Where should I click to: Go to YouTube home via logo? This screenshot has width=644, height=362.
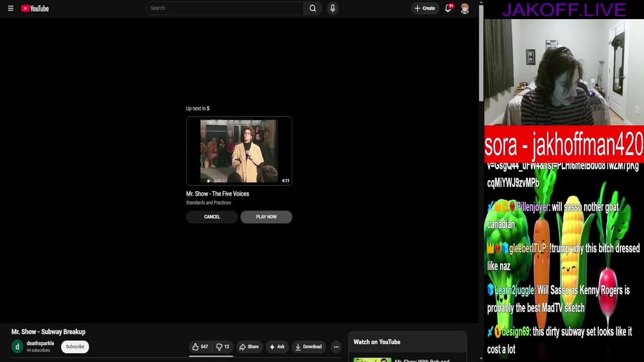click(x=35, y=9)
